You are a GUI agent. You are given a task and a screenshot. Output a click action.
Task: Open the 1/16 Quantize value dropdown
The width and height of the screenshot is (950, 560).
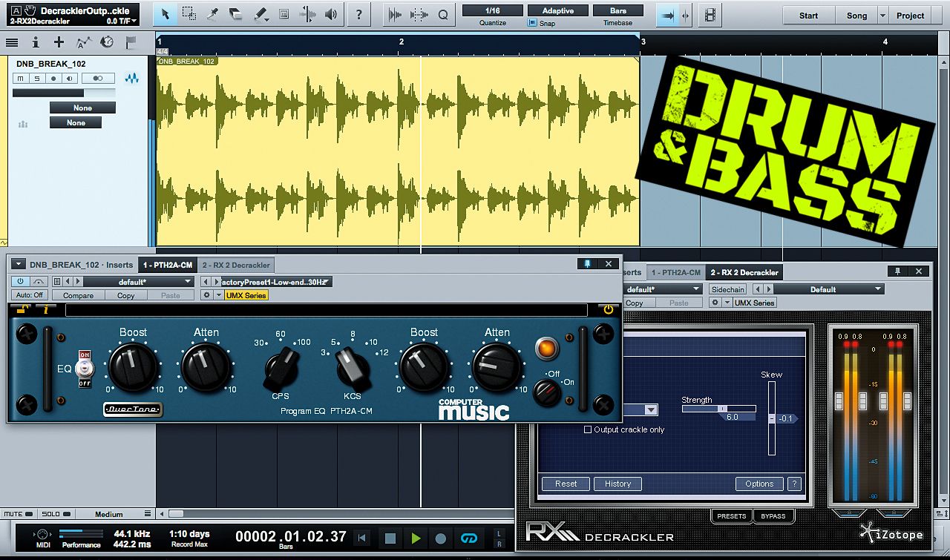(492, 11)
